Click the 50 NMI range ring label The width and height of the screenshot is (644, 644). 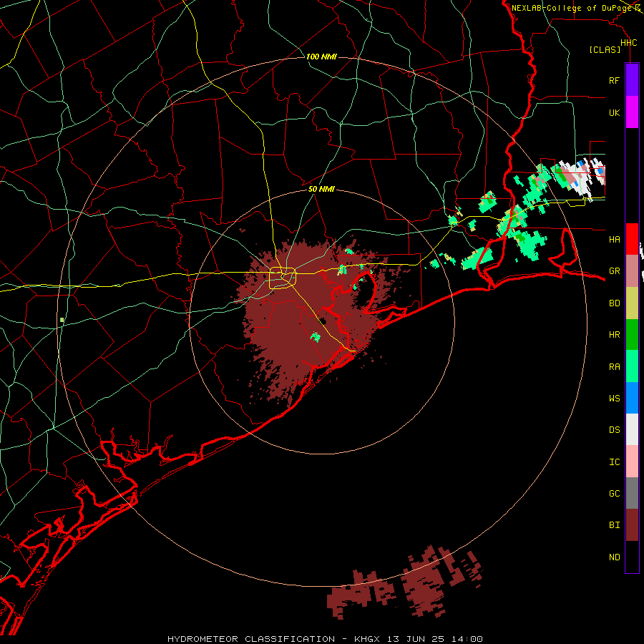pyautogui.click(x=321, y=189)
